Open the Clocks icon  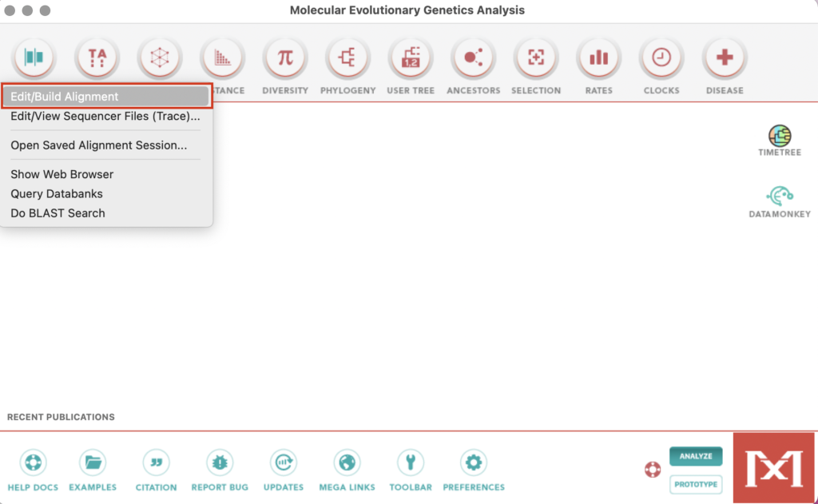(661, 58)
